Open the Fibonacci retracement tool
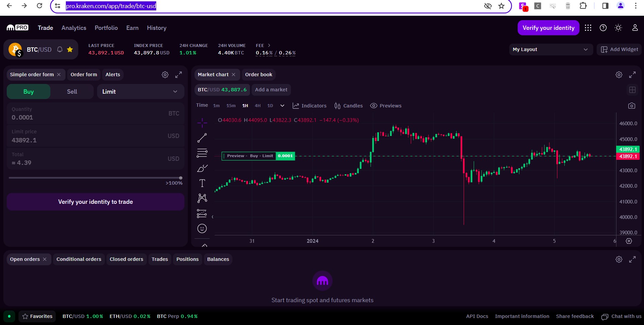Screen dimensions: 644x325 202,153
